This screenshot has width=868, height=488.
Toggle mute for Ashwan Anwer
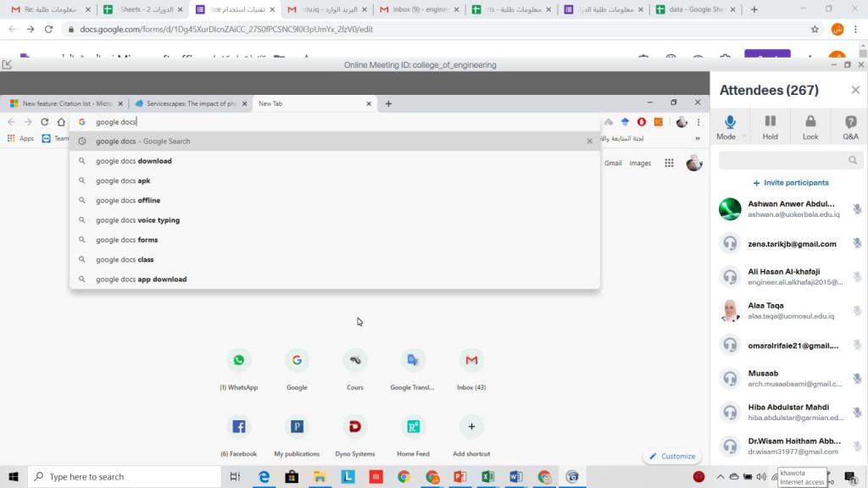point(857,209)
